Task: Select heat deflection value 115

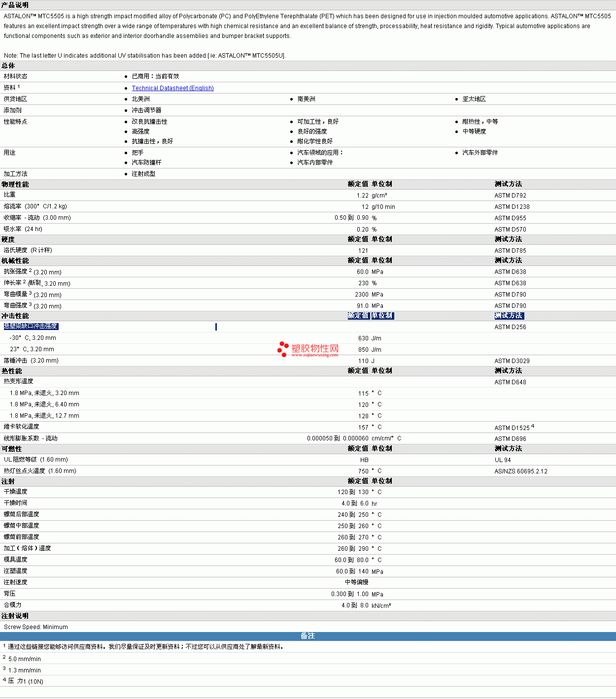Action: click(363, 394)
